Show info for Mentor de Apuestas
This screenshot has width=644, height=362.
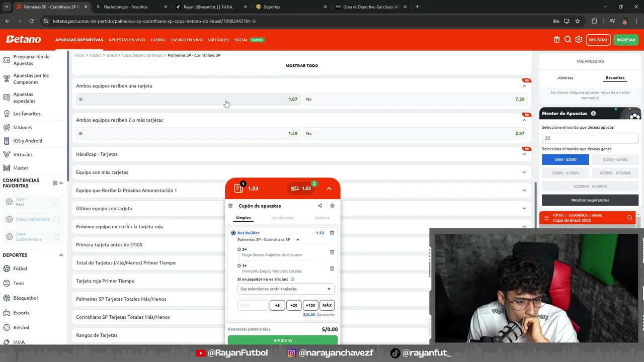click(x=593, y=114)
